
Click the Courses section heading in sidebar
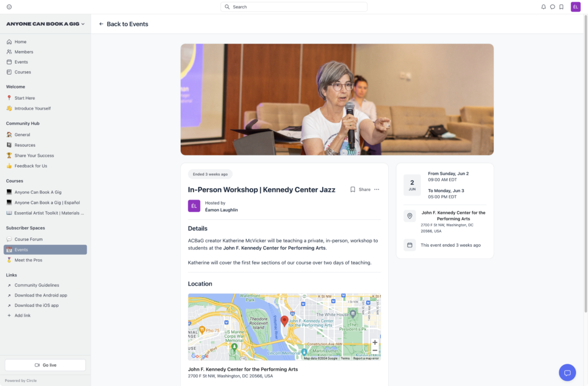(x=14, y=181)
